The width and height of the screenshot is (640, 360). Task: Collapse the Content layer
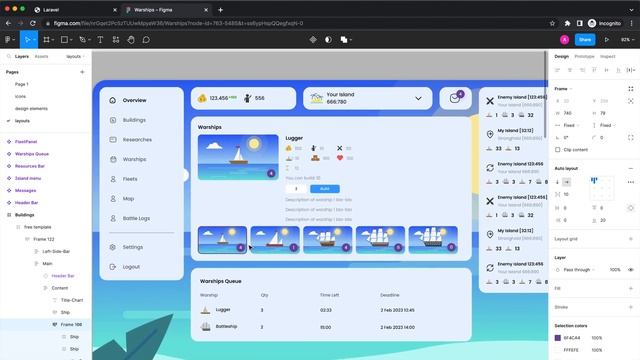click(x=45, y=288)
